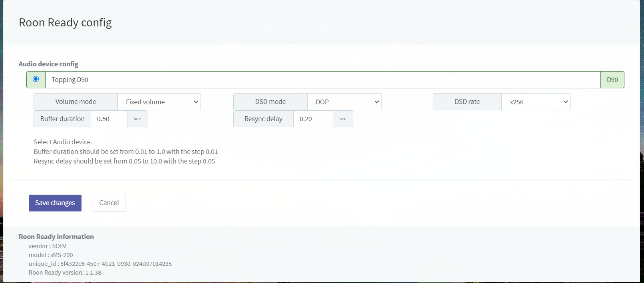This screenshot has width=644, height=283.
Task: Click the Topping D90 device name field
Action: click(323, 80)
